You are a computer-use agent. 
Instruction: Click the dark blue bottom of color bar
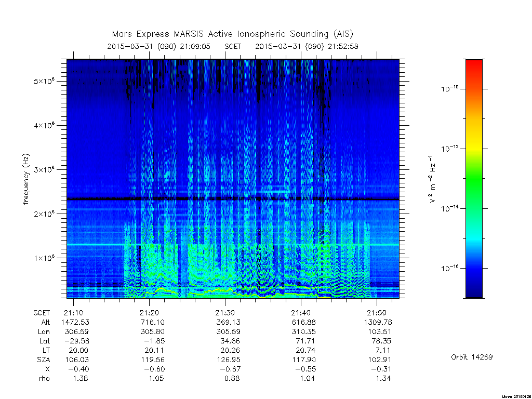(474, 290)
